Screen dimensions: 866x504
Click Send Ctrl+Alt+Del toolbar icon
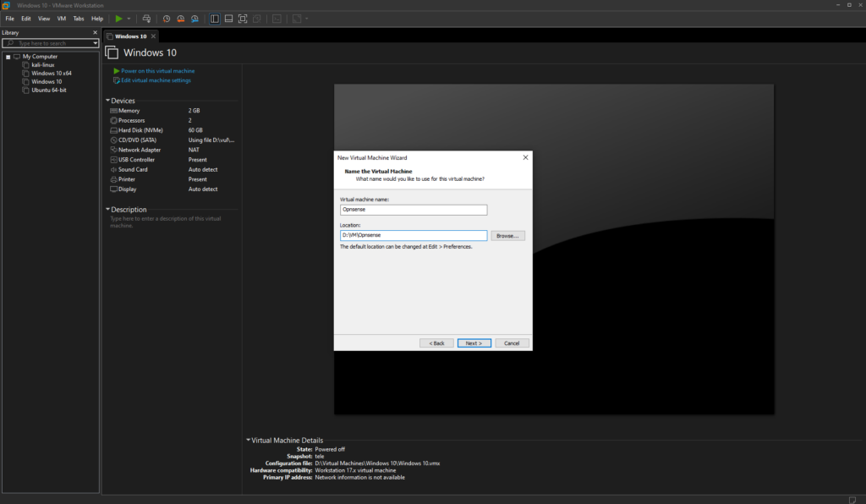pos(146,19)
